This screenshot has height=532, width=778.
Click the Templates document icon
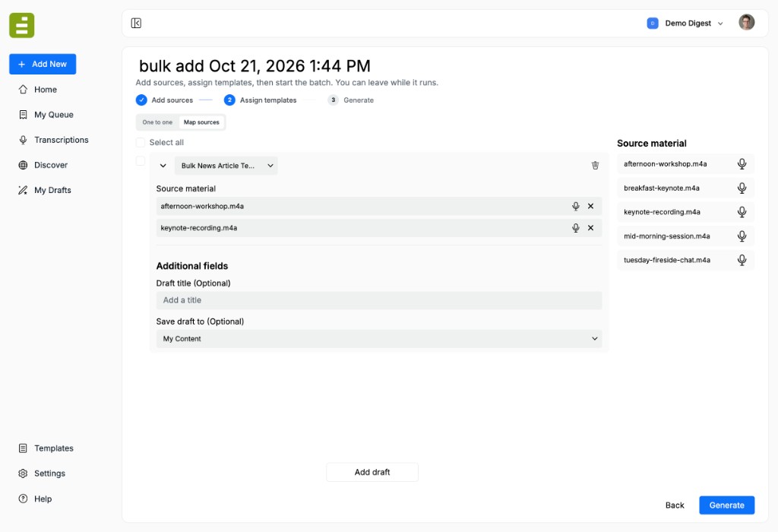tap(23, 448)
